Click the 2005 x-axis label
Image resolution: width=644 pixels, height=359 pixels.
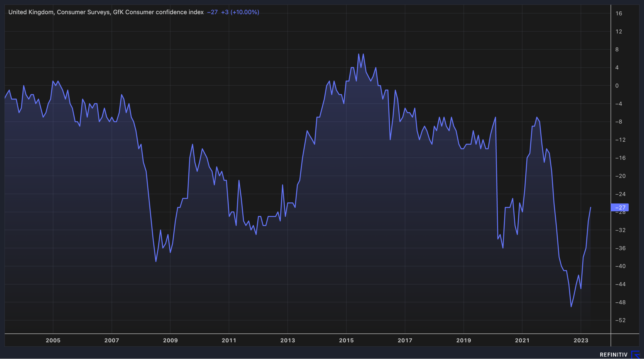53,340
